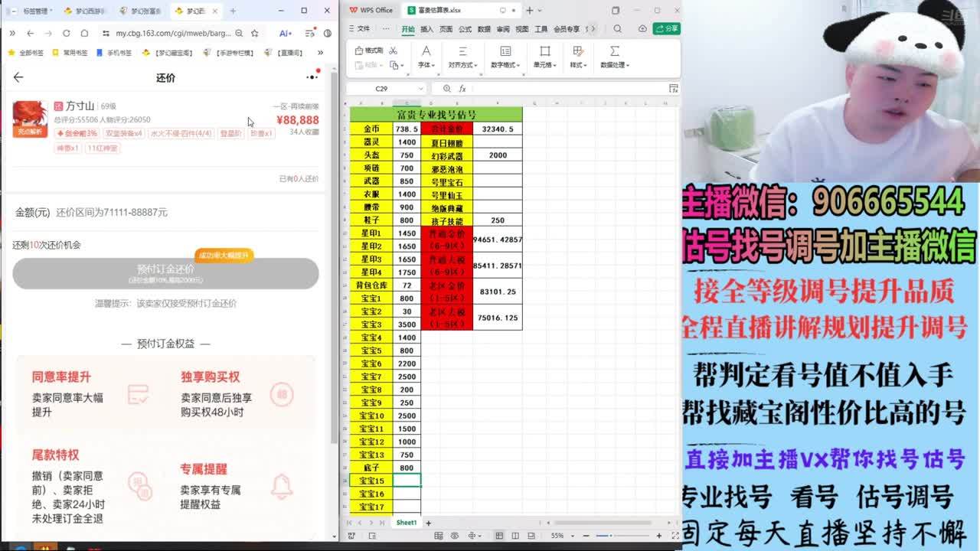Return to the previous page from 还价 header

(x=18, y=77)
